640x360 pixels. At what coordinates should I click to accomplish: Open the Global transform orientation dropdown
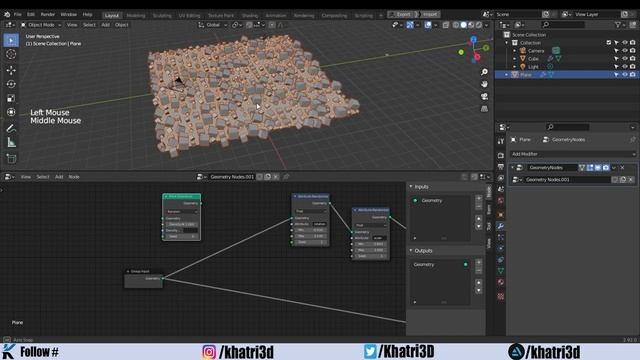point(212,25)
